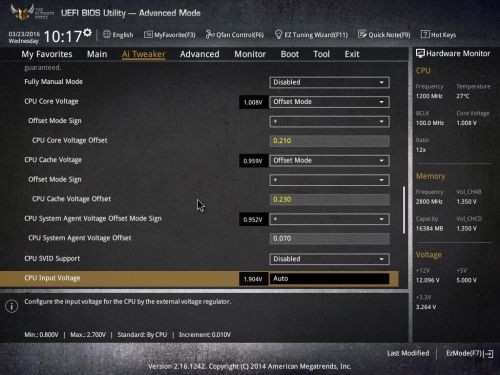Click the CPU System Agent Voltage Offset label
Screen dimensions: 500x375
point(80,238)
